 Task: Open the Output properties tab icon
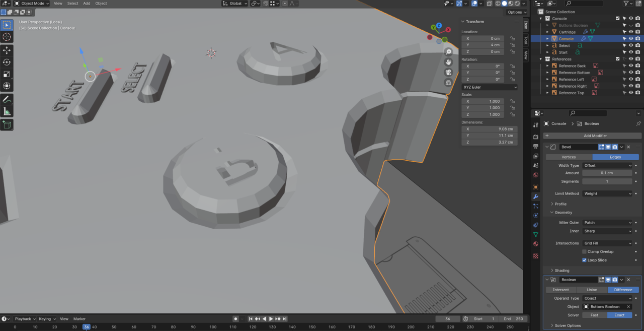coord(536,147)
